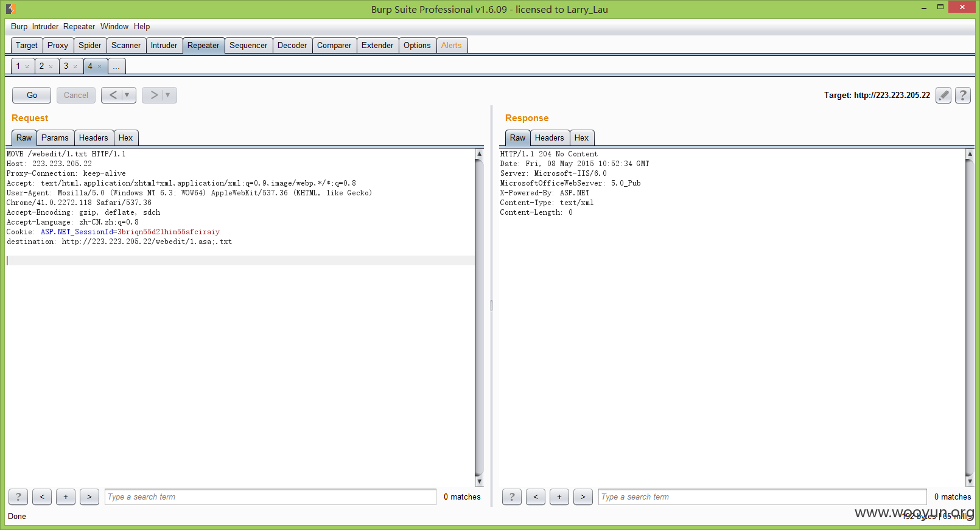980x530 pixels.
Task: Click the 'HTTP/1.1 204 No Content' response line
Action: click(x=549, y=154)
